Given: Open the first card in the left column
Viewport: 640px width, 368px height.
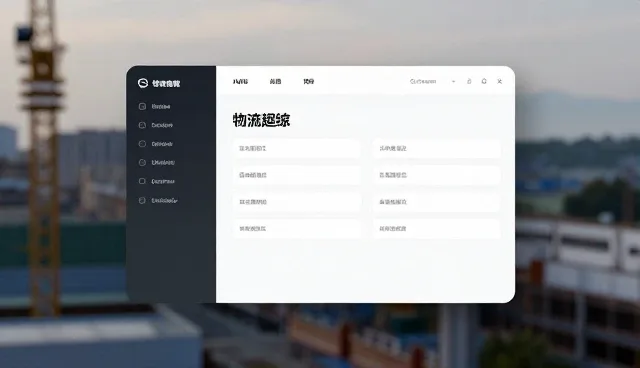Looking at the screenshot, I should (x=297, y=149).
